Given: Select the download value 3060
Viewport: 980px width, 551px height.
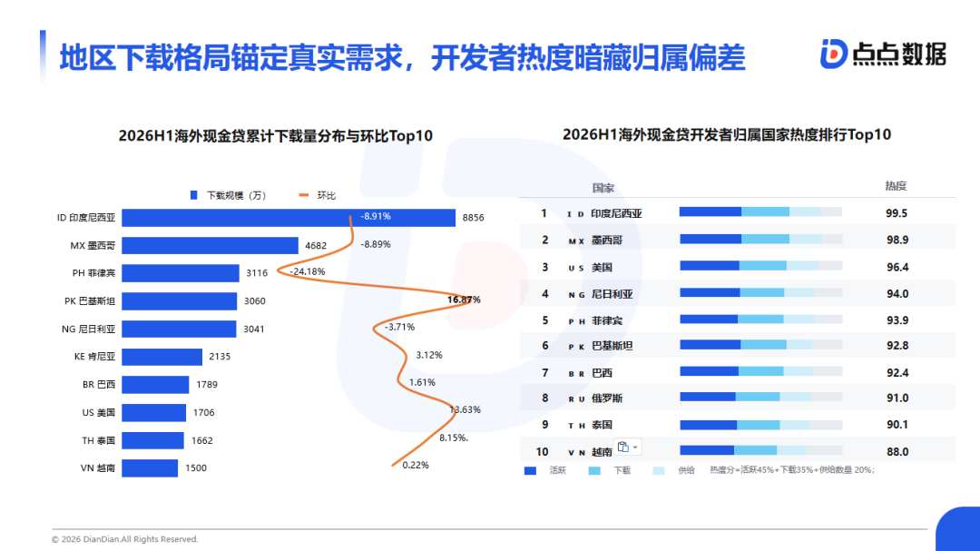Looking at the screenshot, I should tap(254, 300).
